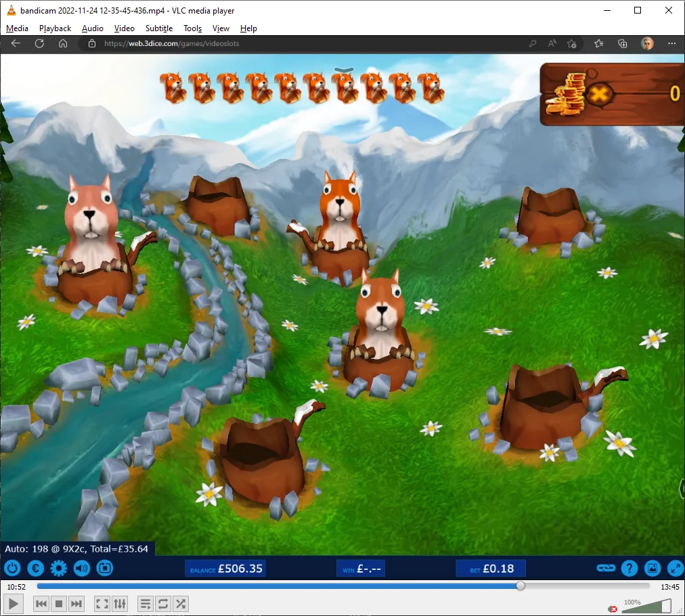Open the View menu
Screen dimensions: 685x616
pyautogui.click(x=221, y=28)
